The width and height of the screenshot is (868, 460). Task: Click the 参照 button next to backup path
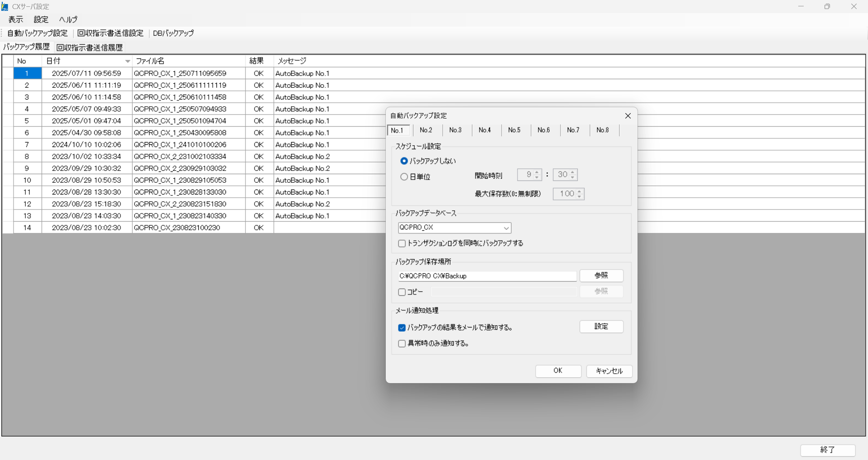[x=601, y=275]
